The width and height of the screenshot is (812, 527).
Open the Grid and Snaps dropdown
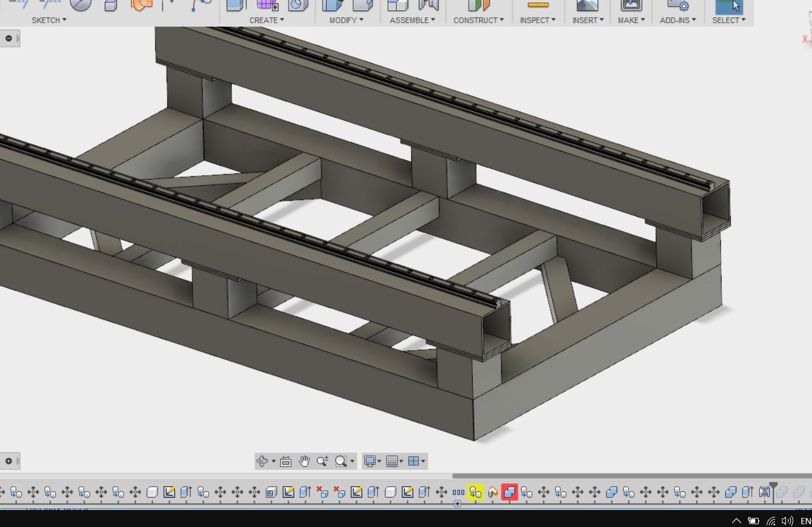click(x=394, y=461)
